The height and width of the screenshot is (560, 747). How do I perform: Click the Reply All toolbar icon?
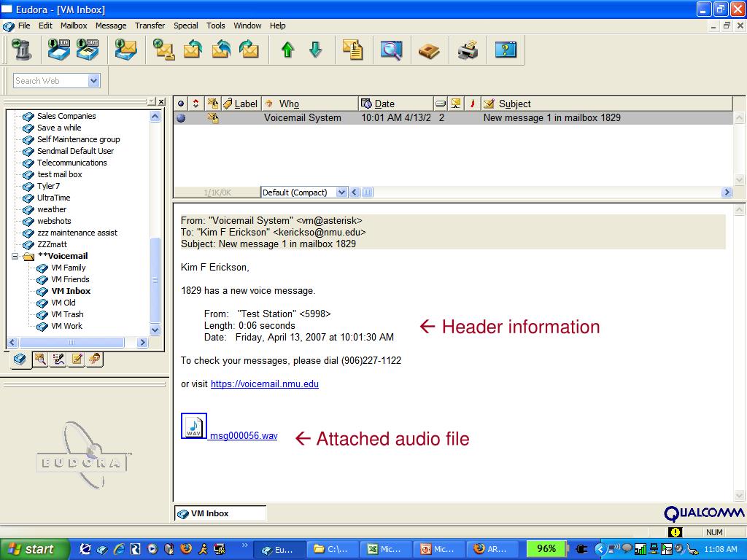[x=221, y=50]
